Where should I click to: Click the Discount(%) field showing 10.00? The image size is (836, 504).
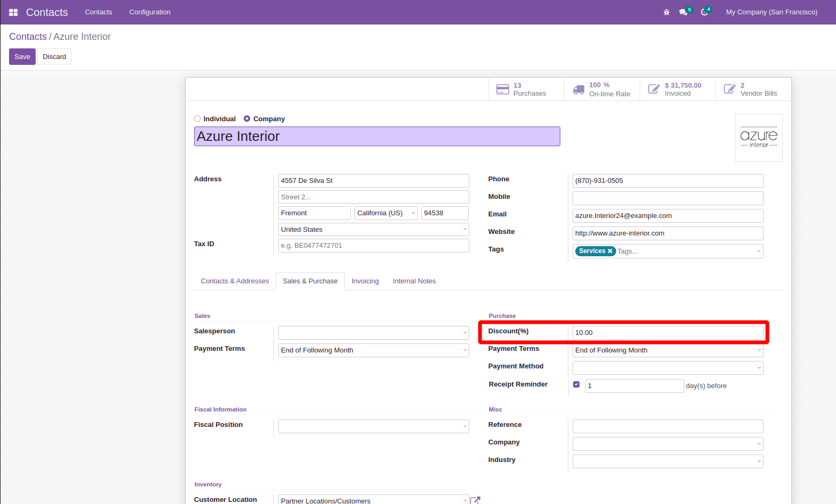click(x=668, y=333)
